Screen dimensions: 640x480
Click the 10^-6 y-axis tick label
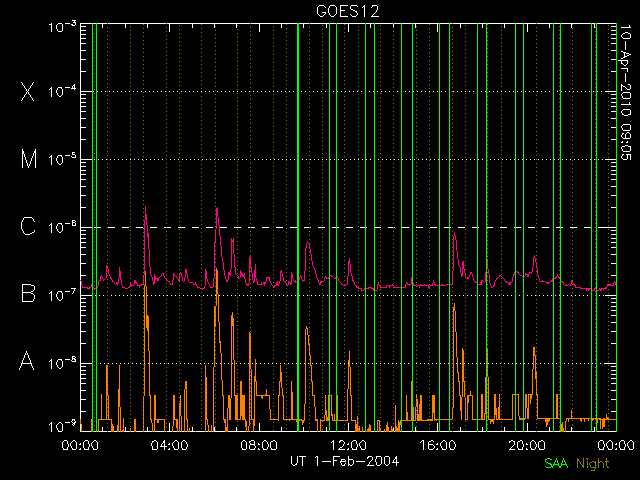point(62,227)
